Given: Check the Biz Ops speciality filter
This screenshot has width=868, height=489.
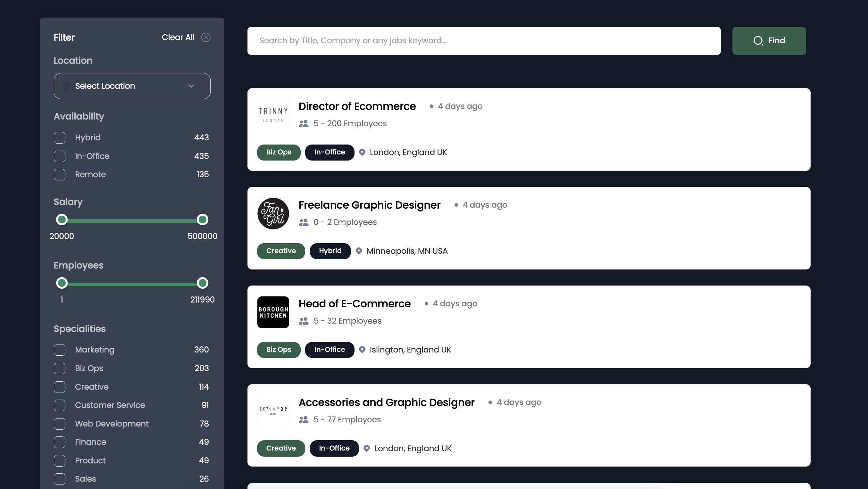Looking at the screenshot, I should (x=60, y=369).
